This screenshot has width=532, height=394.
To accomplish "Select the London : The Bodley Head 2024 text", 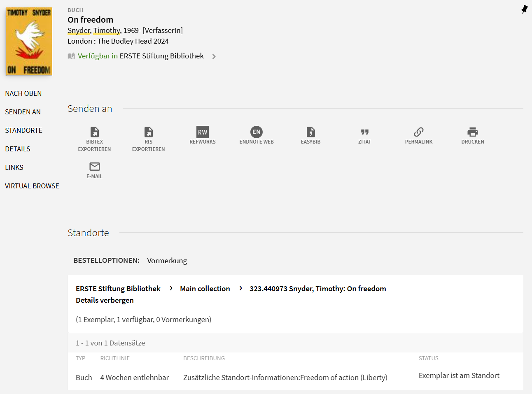I will click(x=118, y=41).
